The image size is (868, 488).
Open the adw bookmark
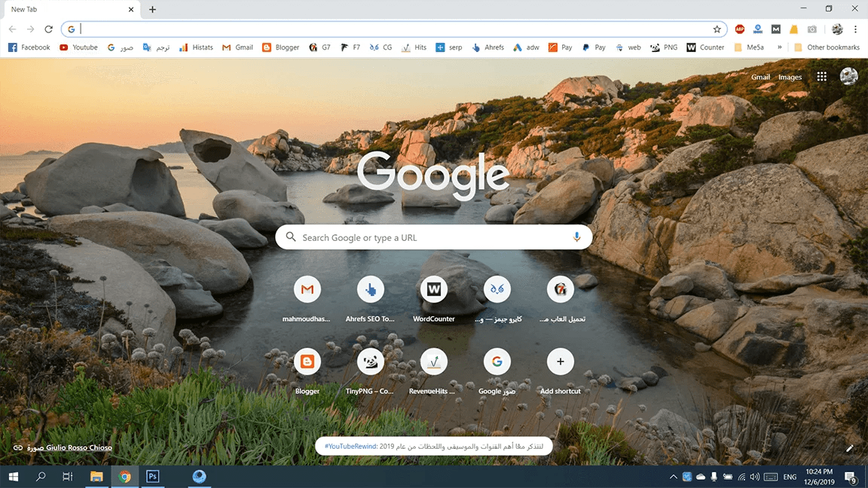526,47
